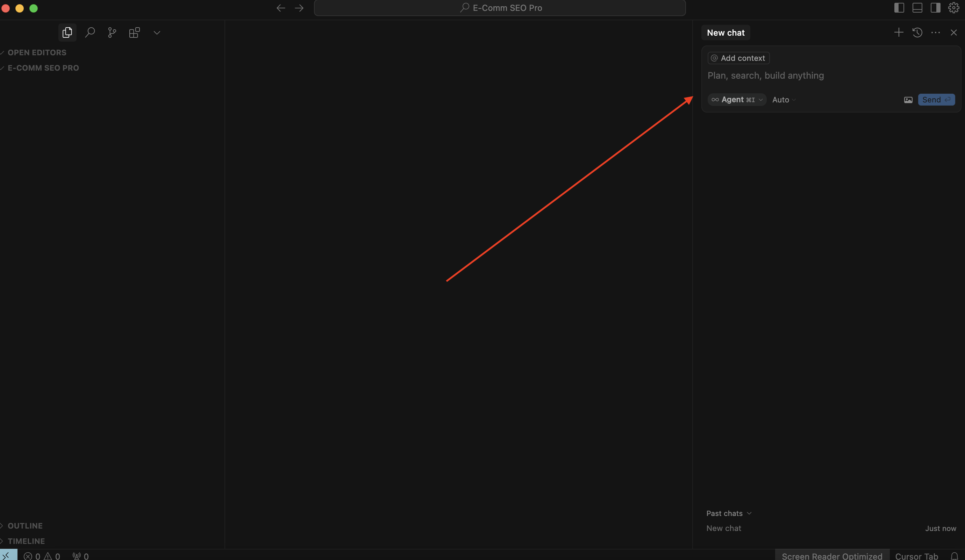The height and width of the screenshot is (560, 965).
Task: Toggle the bottom panel layout
Action: pyautogui.click(x=917, y=8)
